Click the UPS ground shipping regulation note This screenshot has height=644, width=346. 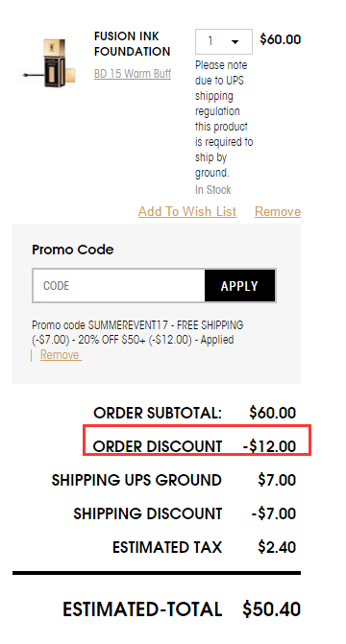coord(224,119)
